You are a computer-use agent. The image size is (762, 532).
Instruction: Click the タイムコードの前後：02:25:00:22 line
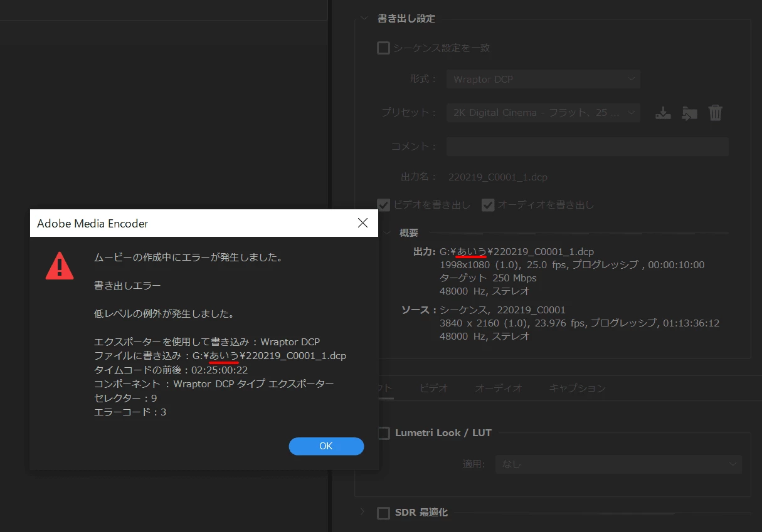(171, 370)
